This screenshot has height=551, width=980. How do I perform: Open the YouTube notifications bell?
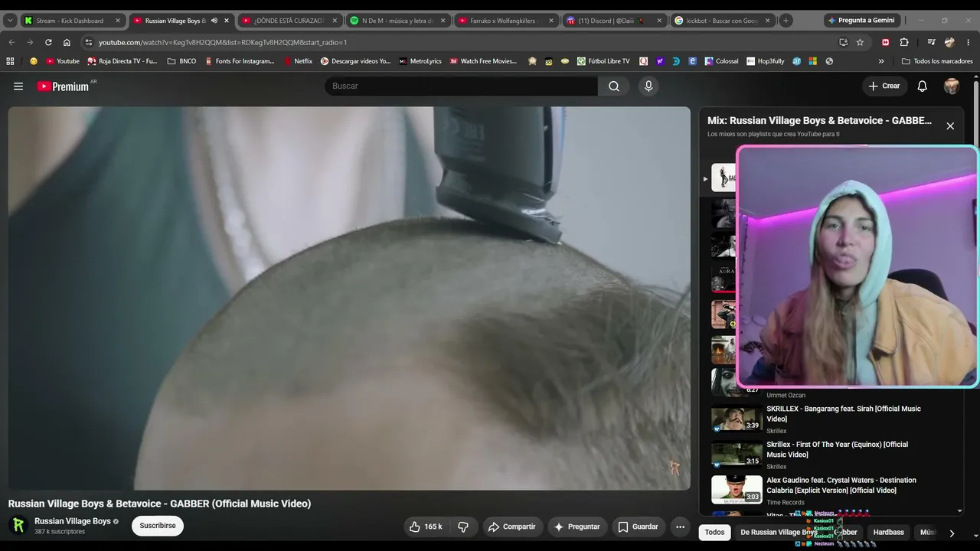pos(923,86)
